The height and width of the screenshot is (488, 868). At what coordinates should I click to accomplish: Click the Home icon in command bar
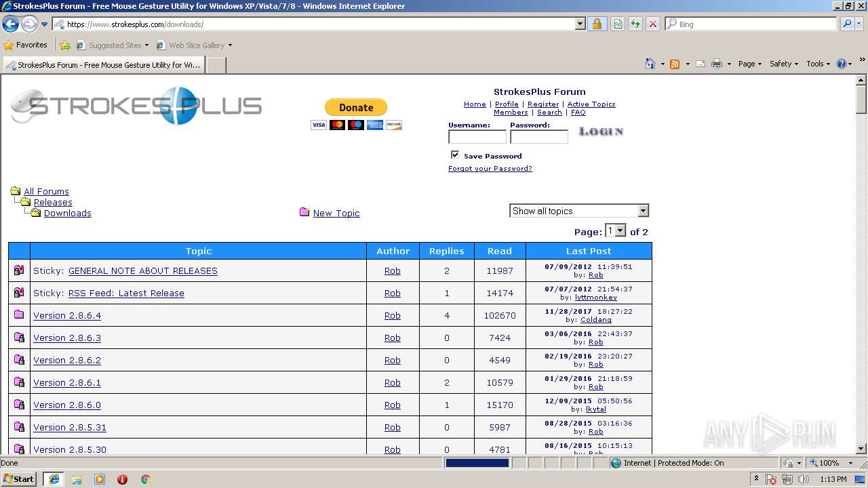click(650, 64)
